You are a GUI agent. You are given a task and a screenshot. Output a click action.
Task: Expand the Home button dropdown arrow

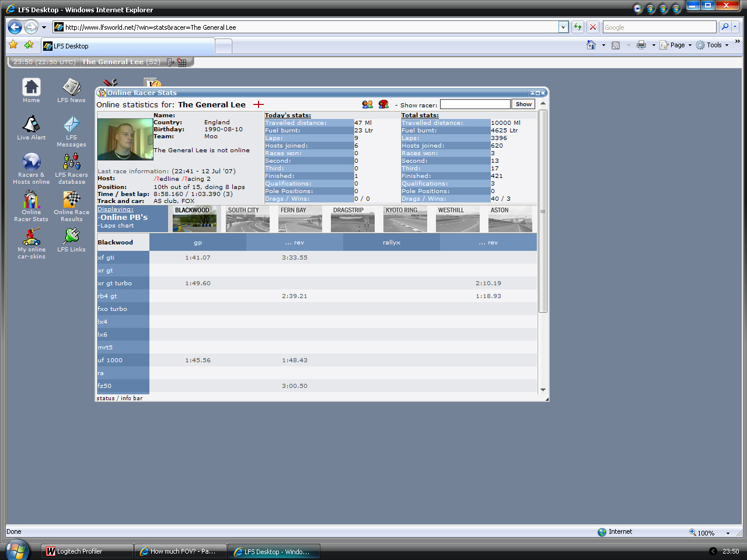click(603, 45)
